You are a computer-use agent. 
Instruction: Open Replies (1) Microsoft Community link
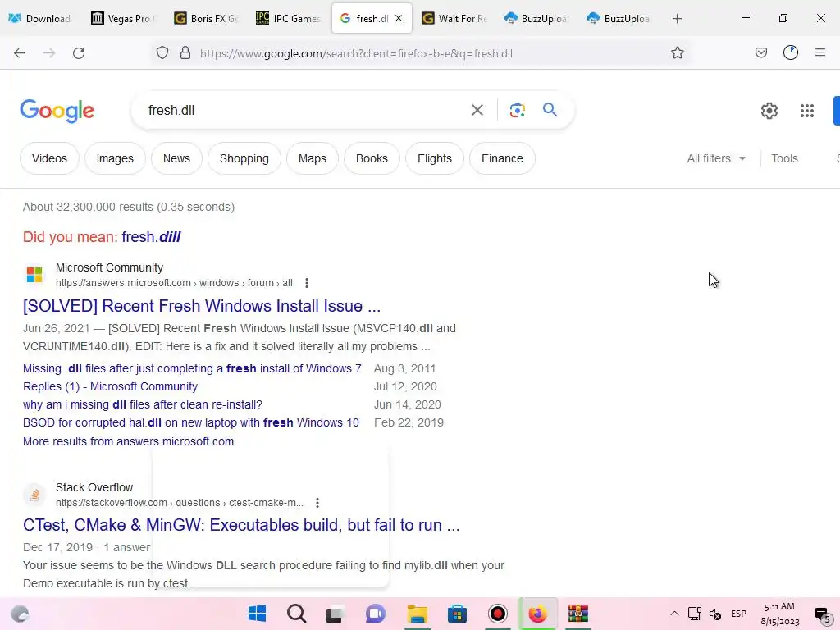(x=111, y=387)
